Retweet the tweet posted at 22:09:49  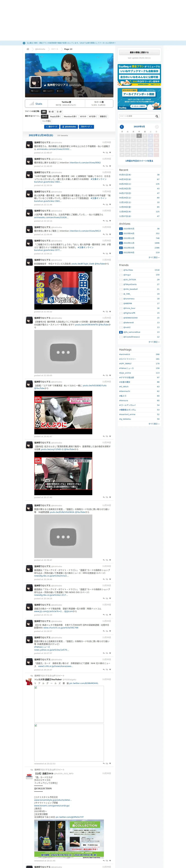click(107, 235)
